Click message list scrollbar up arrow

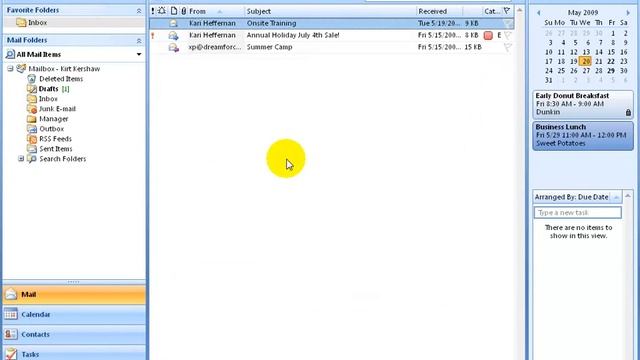click(x=520, y=10)
